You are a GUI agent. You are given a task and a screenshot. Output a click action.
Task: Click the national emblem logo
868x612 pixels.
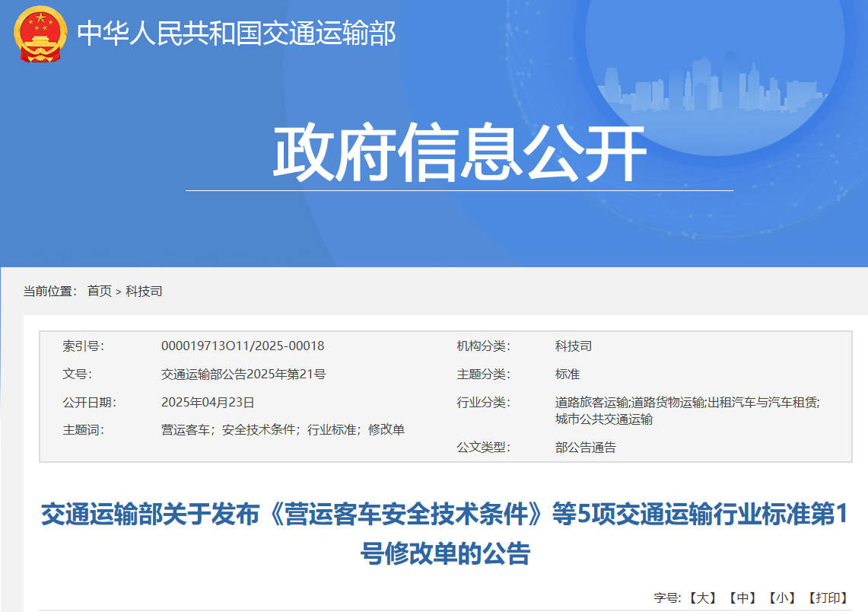[x=40, y=33]
